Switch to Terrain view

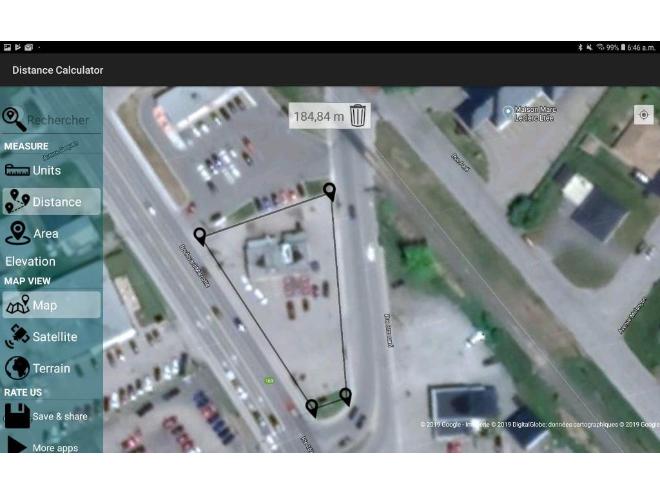51,368
